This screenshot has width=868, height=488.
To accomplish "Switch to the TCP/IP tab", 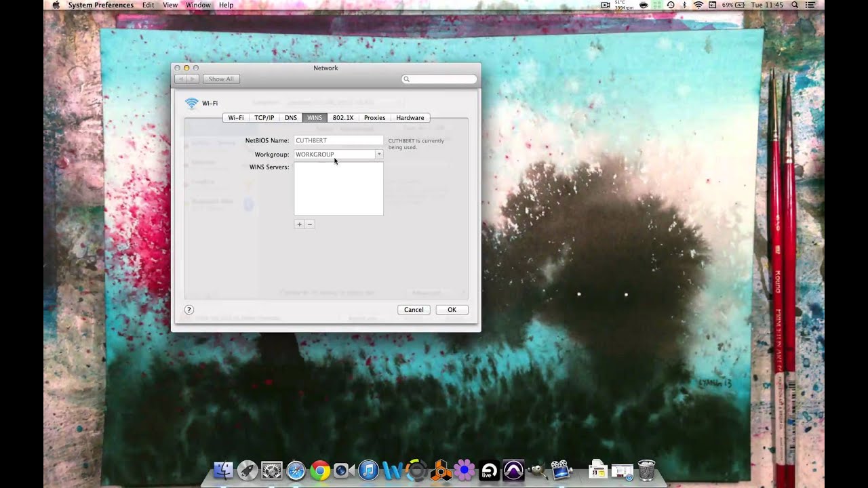I will [x=264, y=118].
